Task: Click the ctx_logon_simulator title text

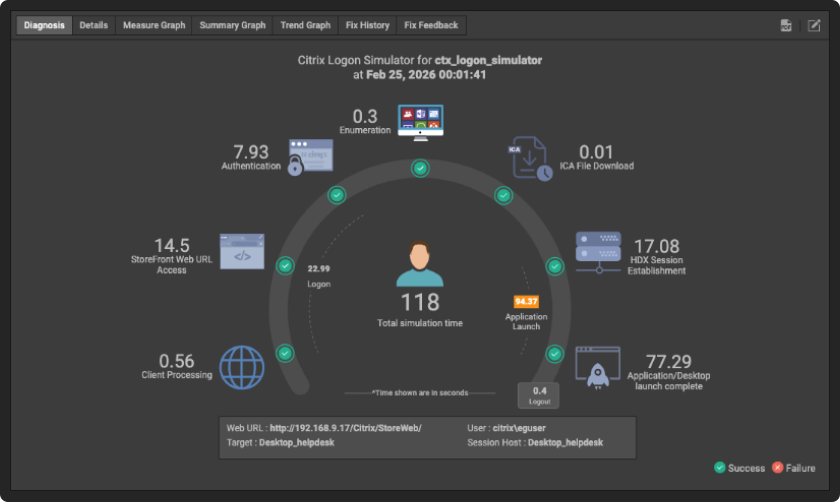Action: (488, 61)
